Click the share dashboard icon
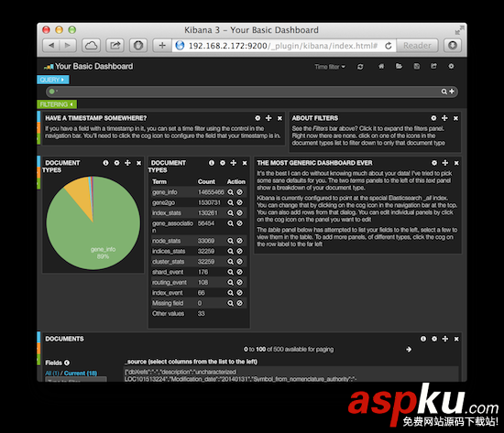 (433, 66)
